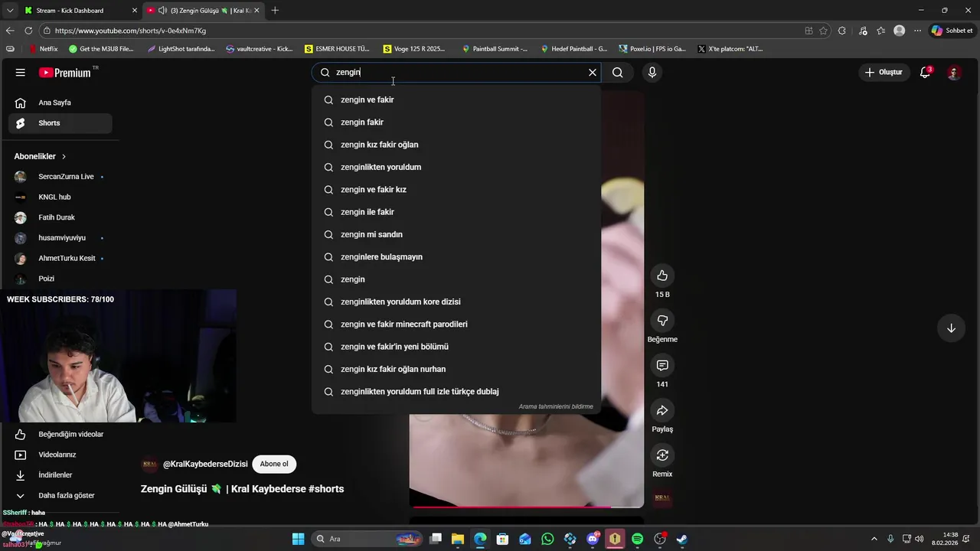Open Edge settings and more menu
The image size is (980, 551).
[x=917, y=31]
